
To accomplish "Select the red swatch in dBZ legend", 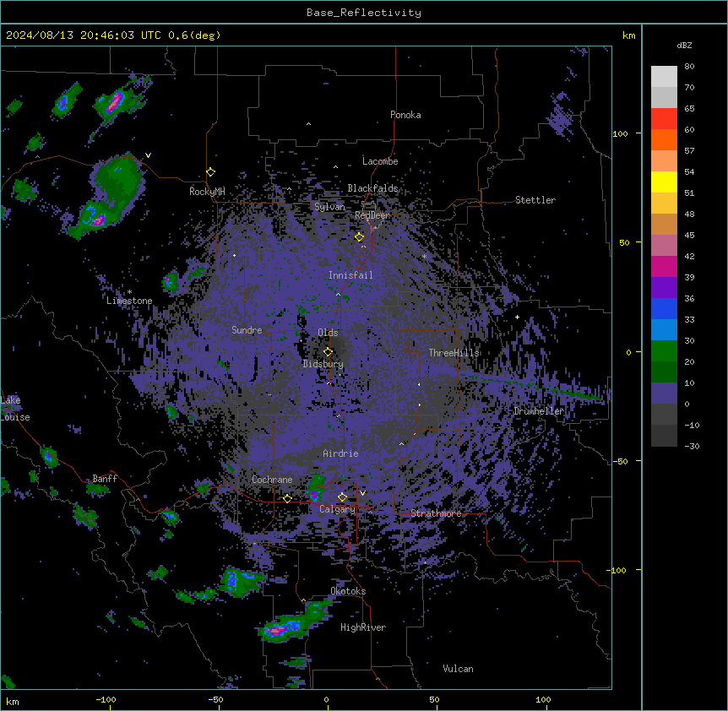I will click(x=664, y=118).
